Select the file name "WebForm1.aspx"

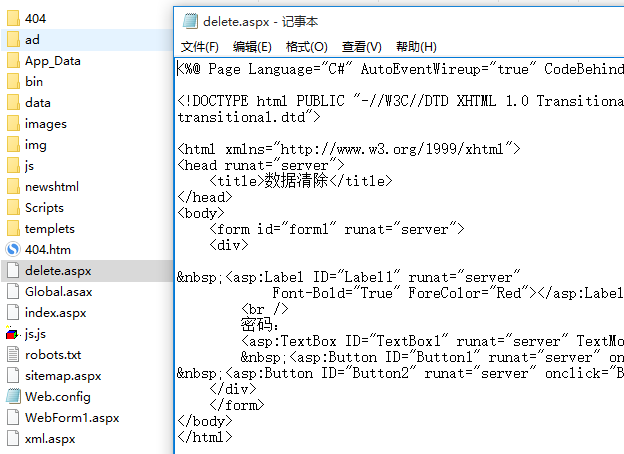(x=72, y=418)
